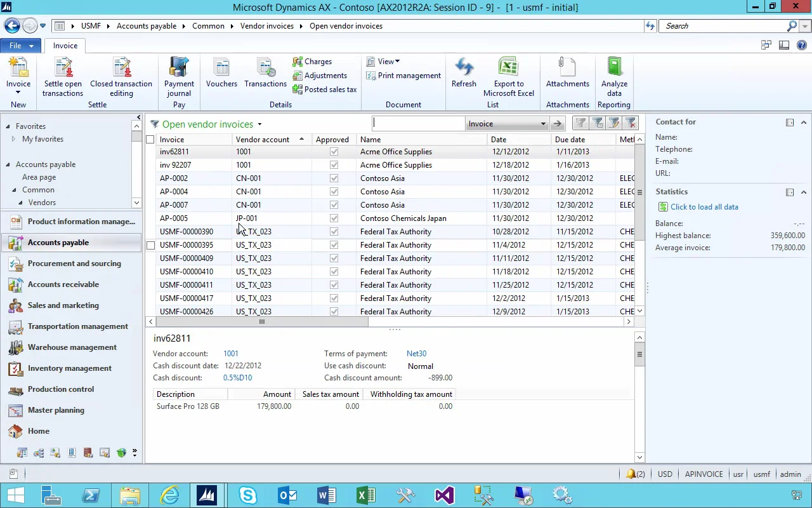The height and width of the screenshot is (508, 812).
Task: Click the quick filter text field
Action: [419, 124]
